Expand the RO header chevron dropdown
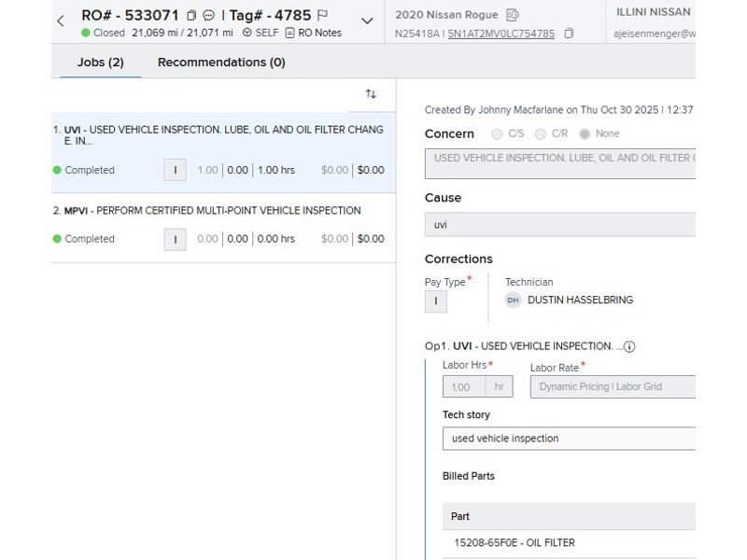 coord(367,21)
